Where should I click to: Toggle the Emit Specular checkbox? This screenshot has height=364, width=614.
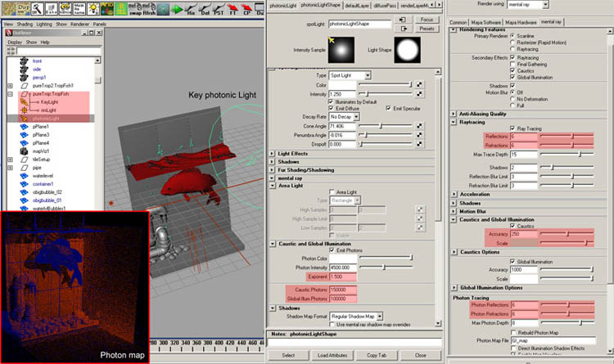click(388, 109)
